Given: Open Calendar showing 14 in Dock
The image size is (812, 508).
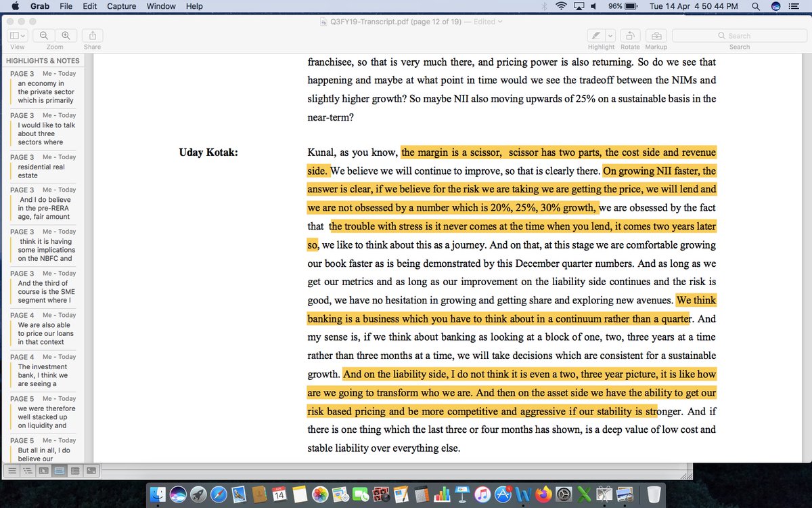Looking at the screenshot, I should point(279,494).
